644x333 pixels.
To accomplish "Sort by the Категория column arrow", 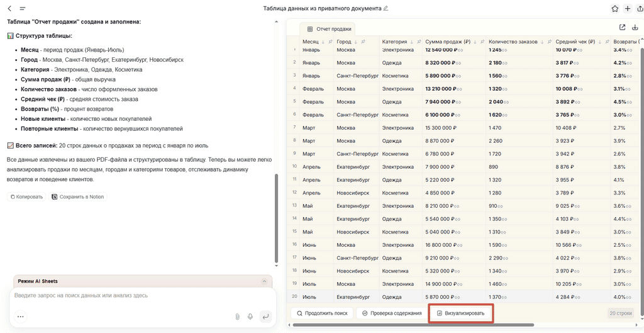I will coord(411,42).
